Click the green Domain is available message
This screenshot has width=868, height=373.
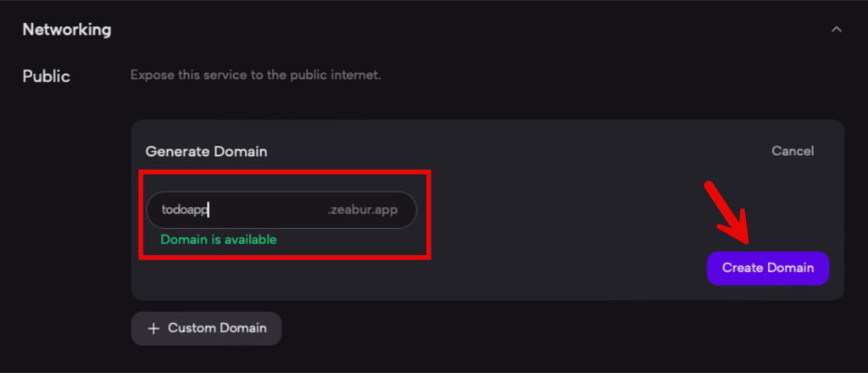click(x=219, y=240)
